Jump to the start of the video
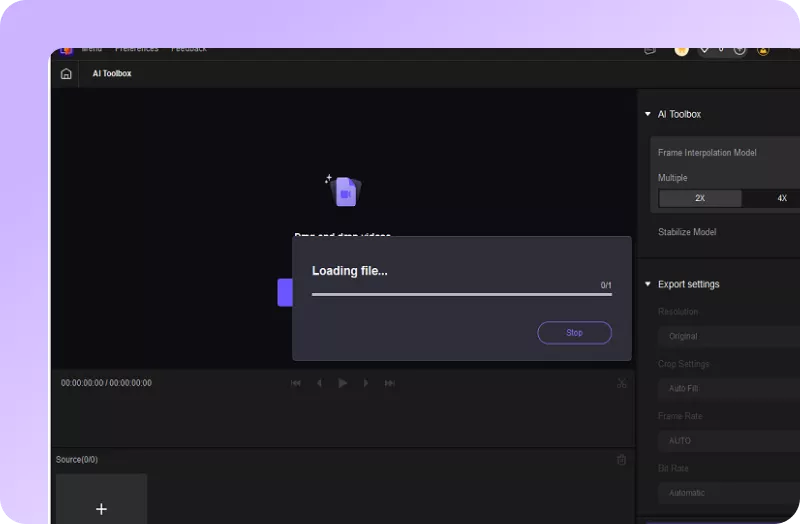The image size is (800, 524). pyautogui.click(x=295, y=383)
